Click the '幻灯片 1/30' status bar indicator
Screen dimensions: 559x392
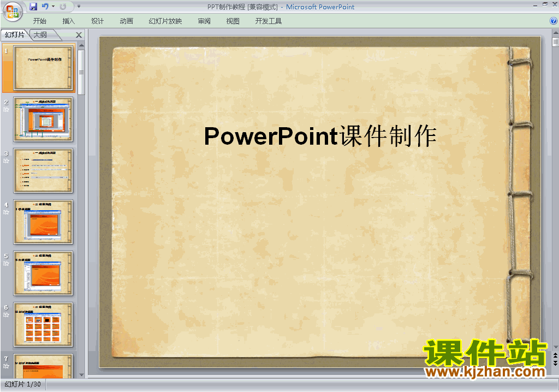(x=23, y=384)
